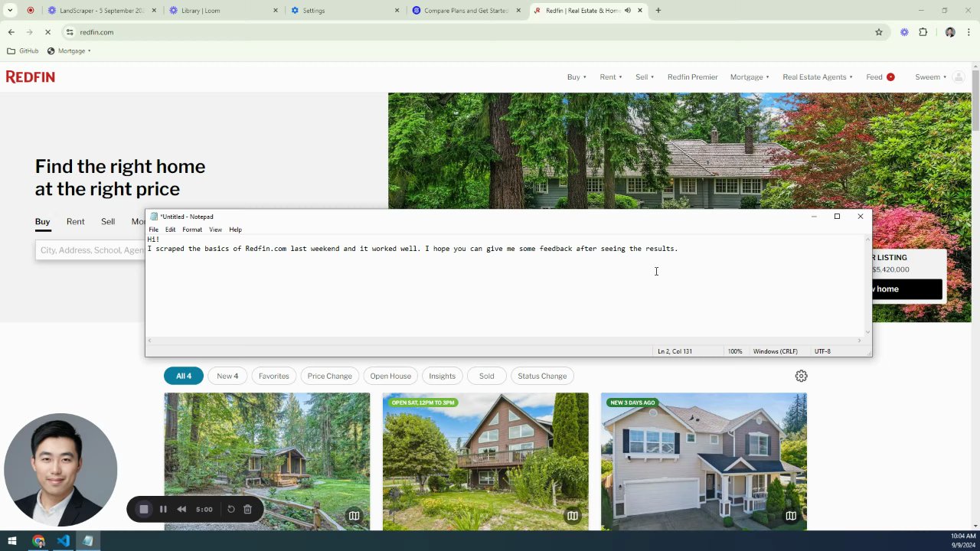
Task: Open the Windows Start menu
Action: pyautogui.click(x=12, y=541)
